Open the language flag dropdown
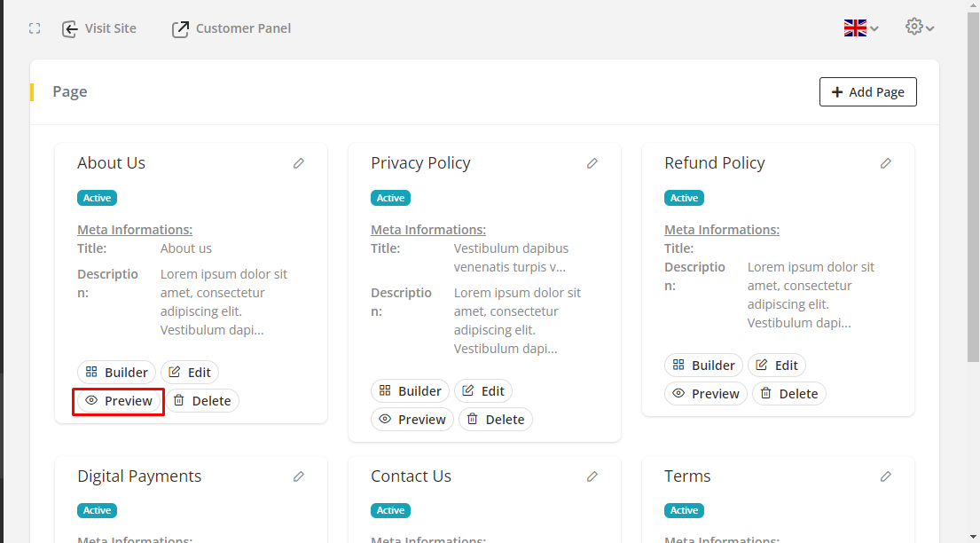 (x=860, y=28)
